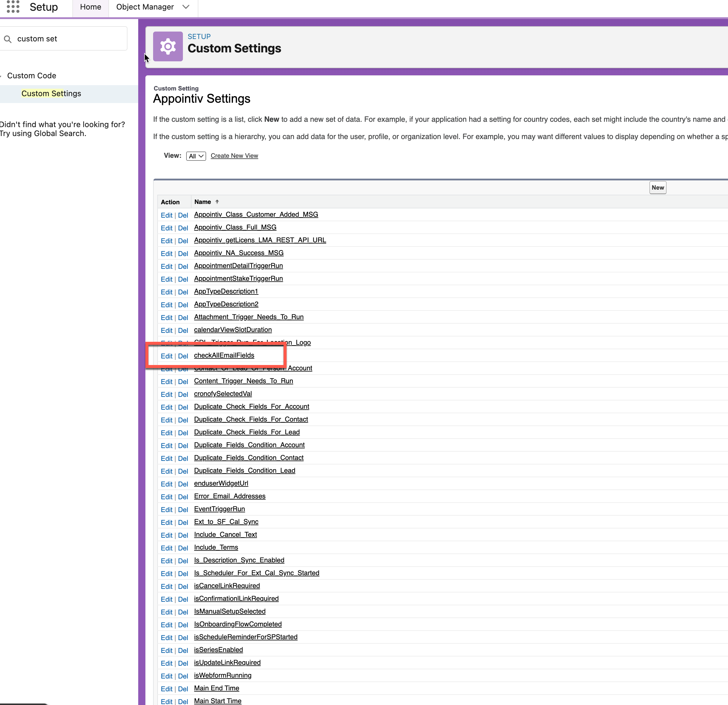Open Duplicate_Fields_Condition_Contact setting
This screenshot has width=728, height=705.
click(x=249, y=458)
